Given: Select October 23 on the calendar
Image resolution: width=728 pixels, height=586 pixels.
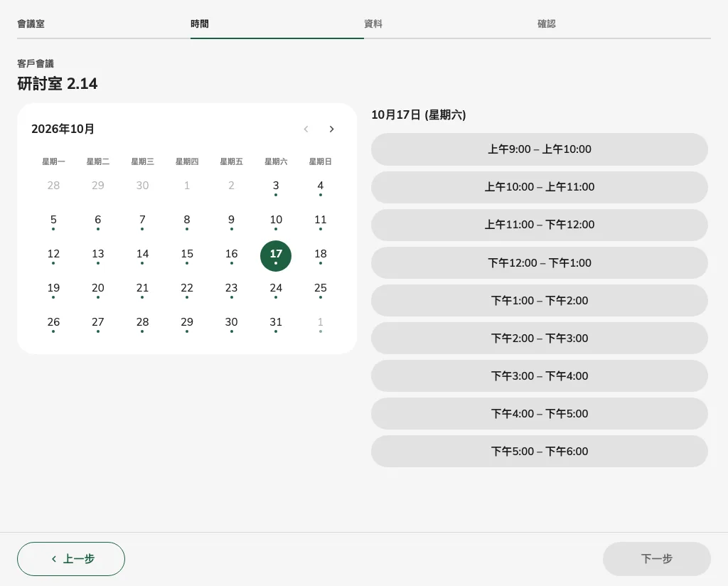Looking at the screenshot, I should [231, 289].
